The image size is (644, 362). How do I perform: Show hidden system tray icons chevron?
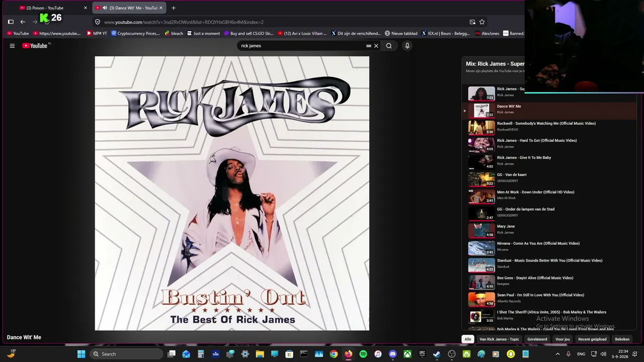click(x=557, y=354)
